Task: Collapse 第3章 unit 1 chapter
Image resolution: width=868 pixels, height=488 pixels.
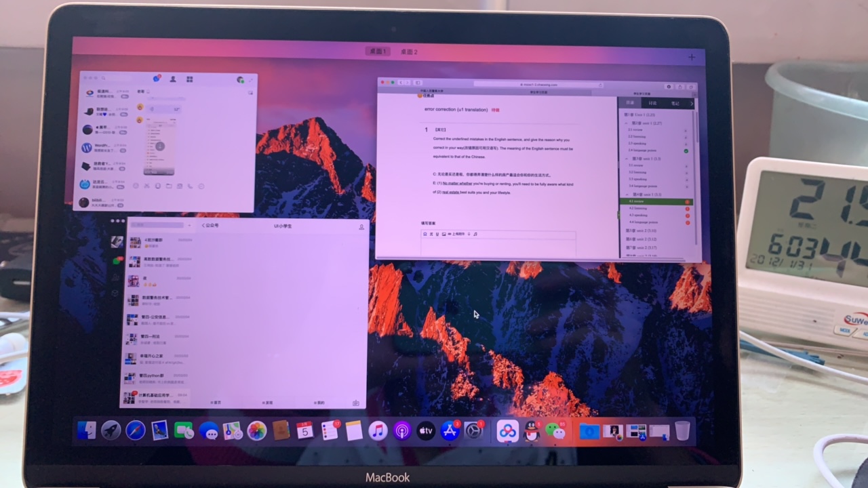Action: coord(626,159)
